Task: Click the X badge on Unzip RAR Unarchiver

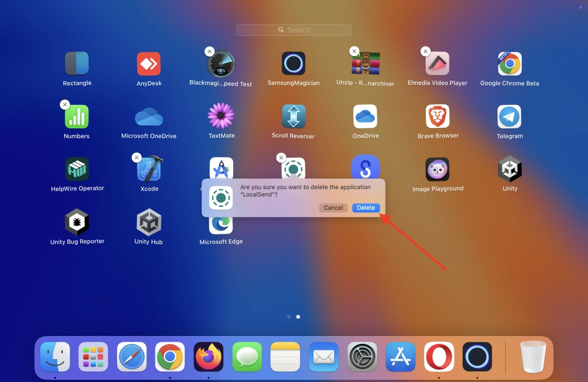Action: coord(354,51)
